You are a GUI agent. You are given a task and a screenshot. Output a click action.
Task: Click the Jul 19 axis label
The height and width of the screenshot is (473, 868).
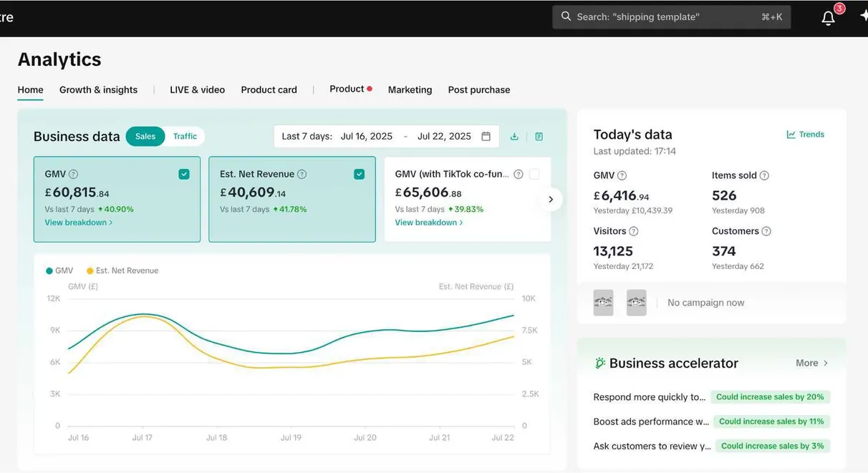click(291, 437)
